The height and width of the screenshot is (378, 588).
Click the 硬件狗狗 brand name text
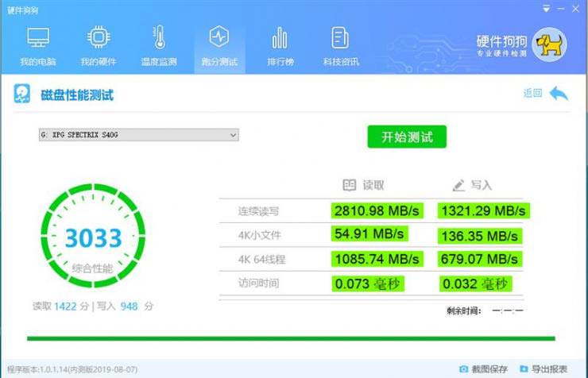501,41
